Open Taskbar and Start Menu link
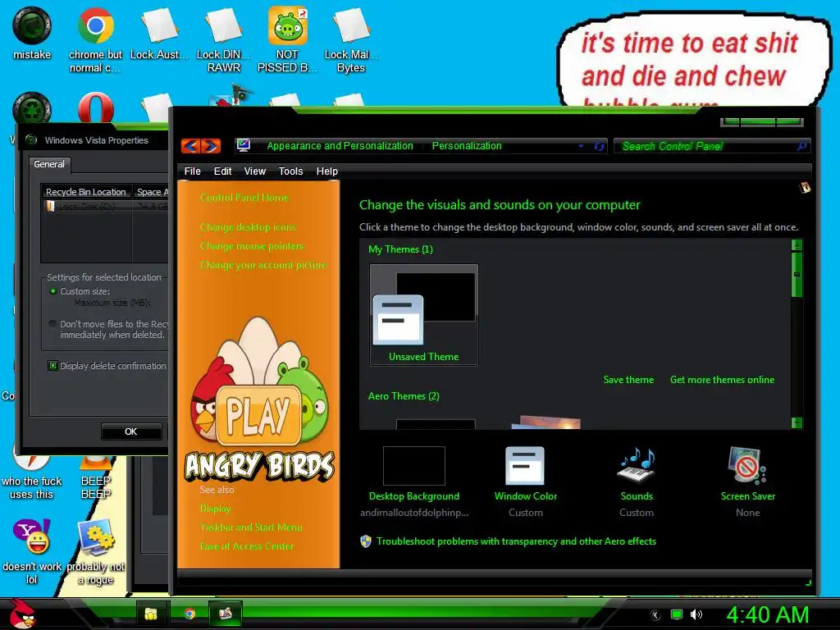This screenshot has height=630, width=840. pyautogui.click(x=251, y=527)
